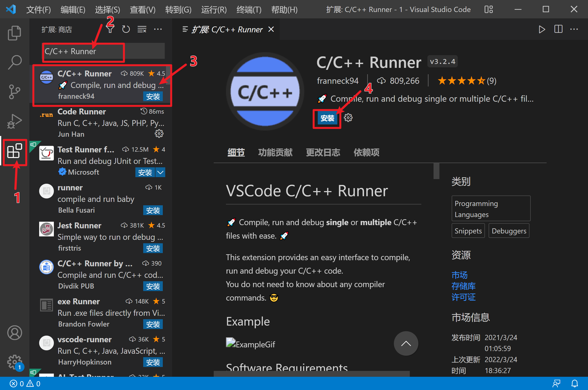Open the Source Control icon
This screenshot has height=390, width=588.
(14, 92)
